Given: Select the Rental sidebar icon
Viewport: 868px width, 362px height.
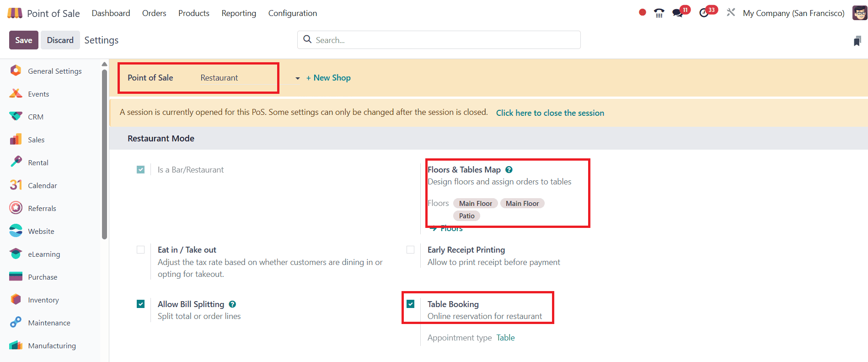Looking at the screenshot, I should point(16,162).
